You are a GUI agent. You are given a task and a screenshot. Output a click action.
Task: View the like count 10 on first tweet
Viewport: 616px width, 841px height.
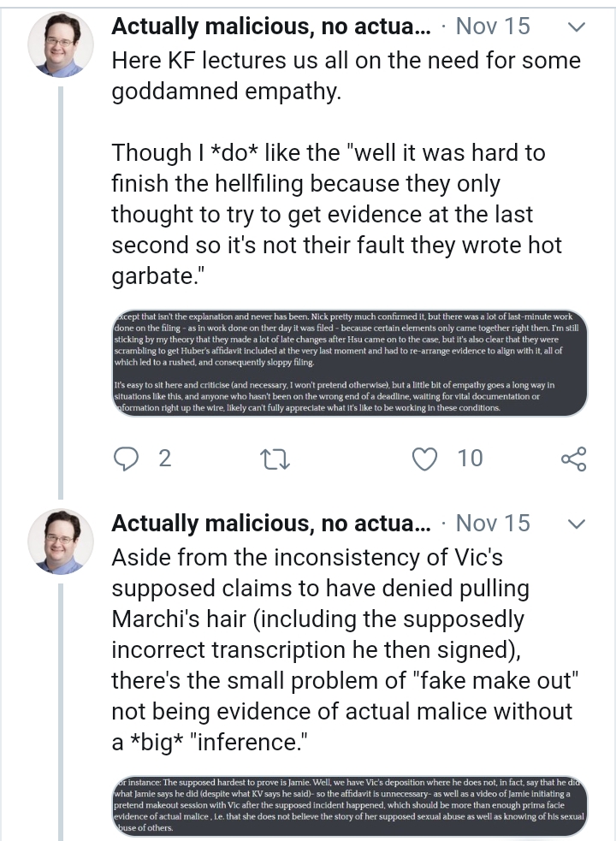(470, 459)
